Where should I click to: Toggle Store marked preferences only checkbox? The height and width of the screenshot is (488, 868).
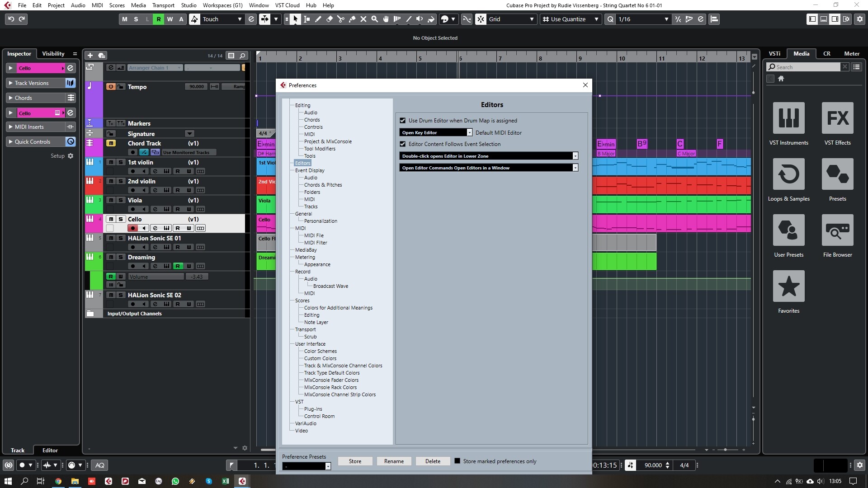point(457,461)
